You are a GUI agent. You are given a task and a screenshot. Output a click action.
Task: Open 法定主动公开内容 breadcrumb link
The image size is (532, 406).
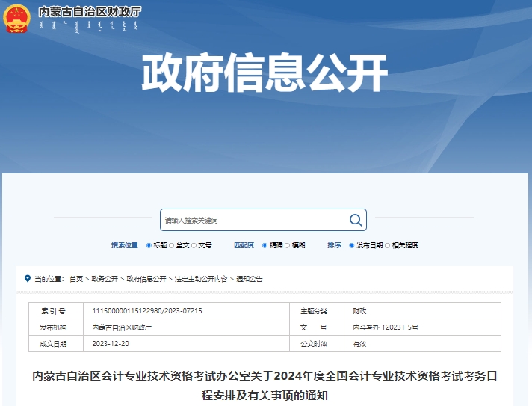(x=201, y=279)
